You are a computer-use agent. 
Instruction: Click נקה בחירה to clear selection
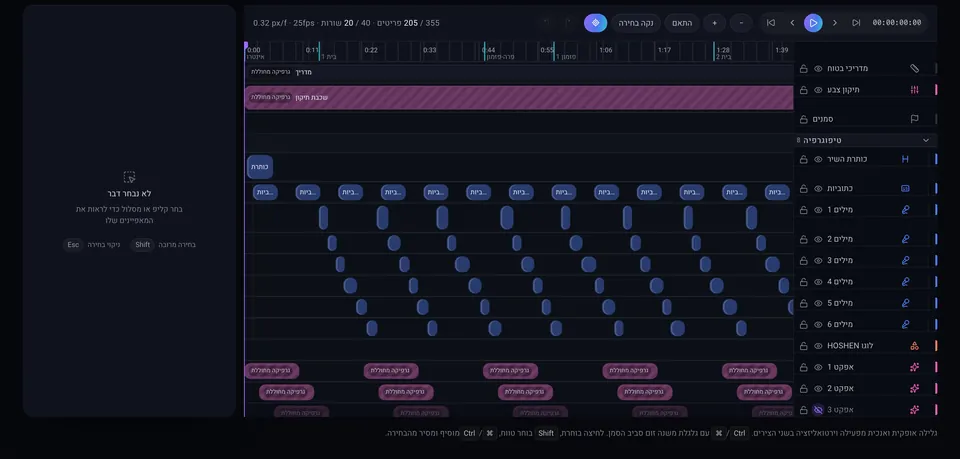click(x=636, y=23)
